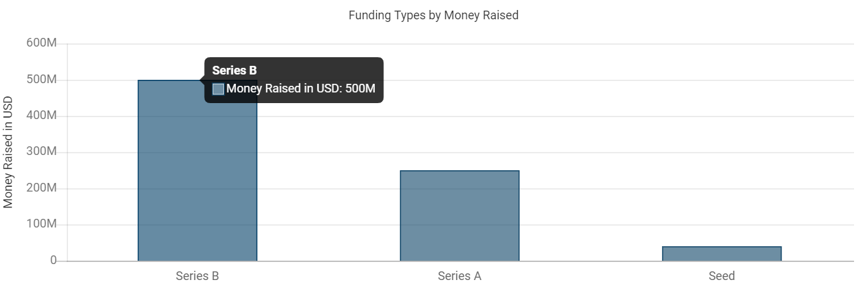
Task: Click the bold Series B tooltip heading
Action: click(x=234, y=71)
